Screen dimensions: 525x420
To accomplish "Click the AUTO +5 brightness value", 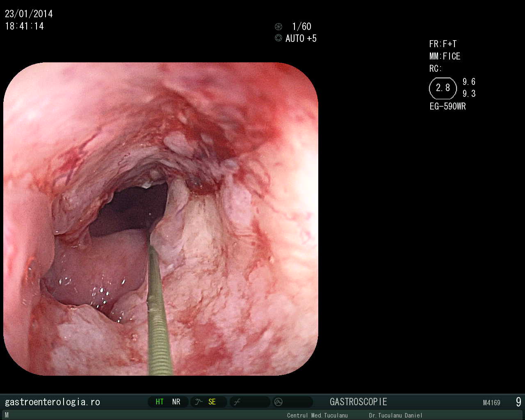I will pyautogui.click(x=301, y=39).
